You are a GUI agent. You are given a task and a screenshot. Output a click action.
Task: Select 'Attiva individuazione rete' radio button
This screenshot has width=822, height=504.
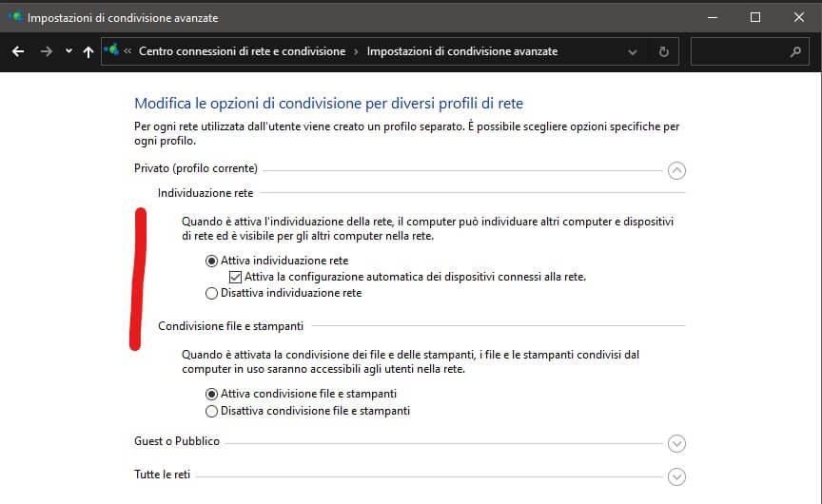click(x=211, y=261)
